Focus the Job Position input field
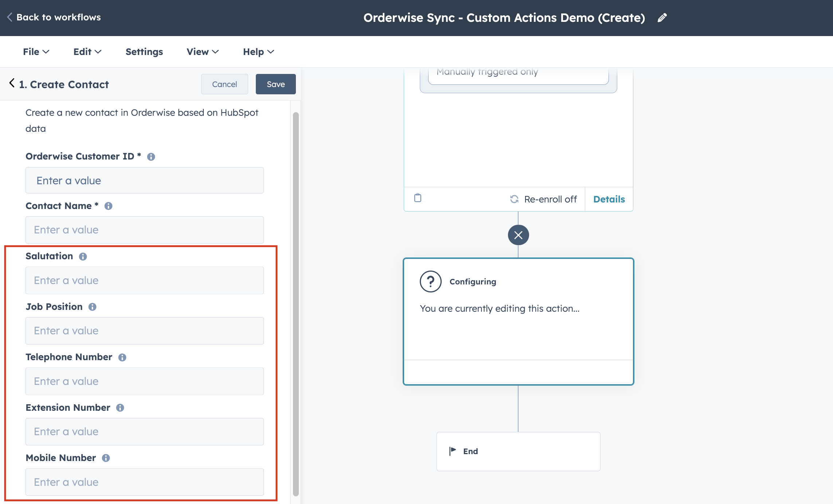Image resolution: width=833 pixels, height=504 pixels. point(145,331)
